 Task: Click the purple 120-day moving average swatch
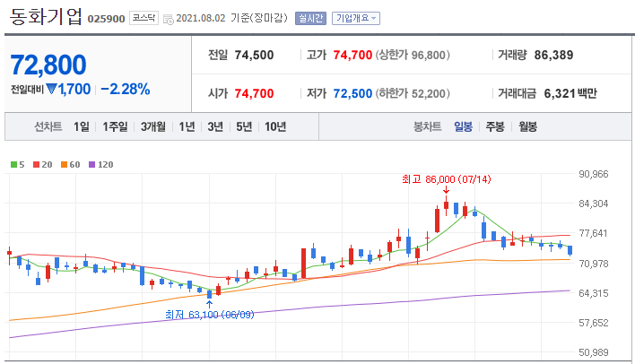pos(91,164)
